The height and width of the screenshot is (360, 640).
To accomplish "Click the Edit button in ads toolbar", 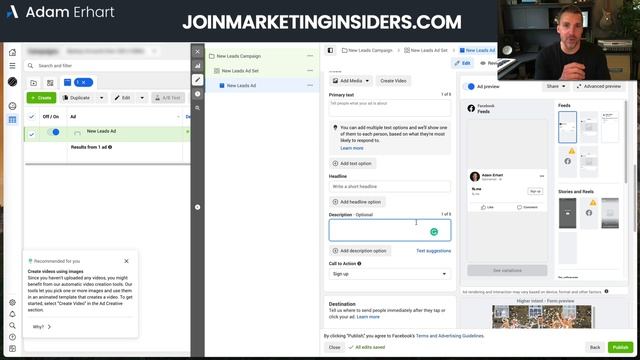I will click(122, 98).
